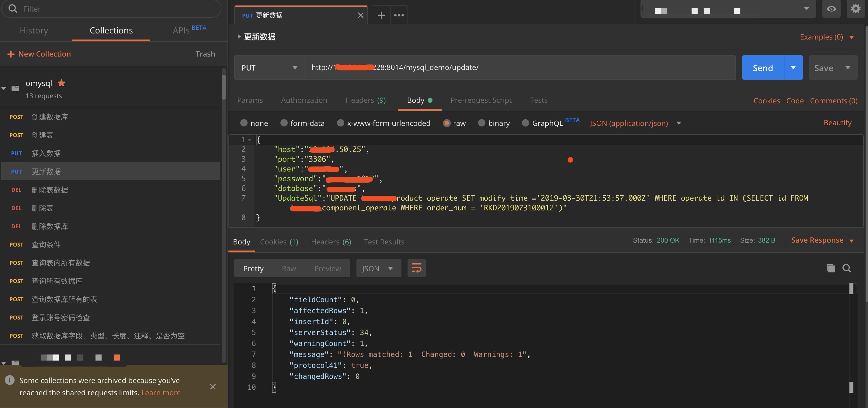Viewport: 868px width, 408px height.
Task: Select raw body type
Action: 446,123
